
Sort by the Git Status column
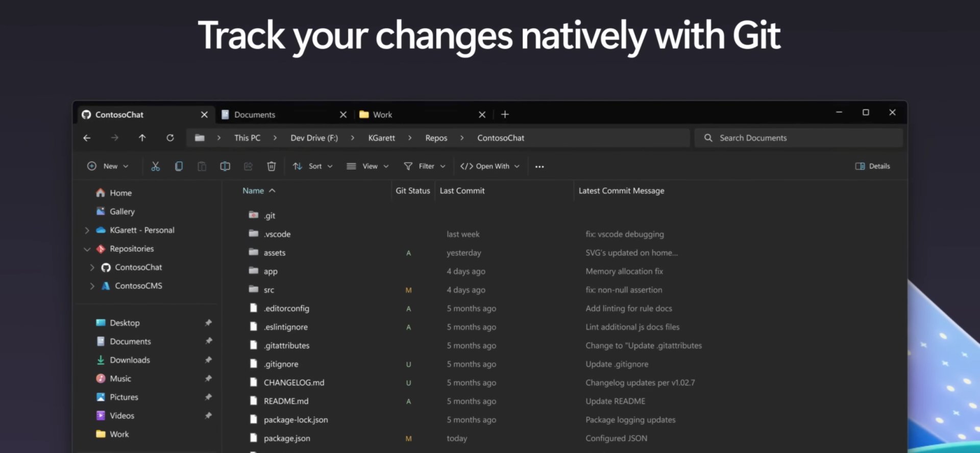(412, 190)
